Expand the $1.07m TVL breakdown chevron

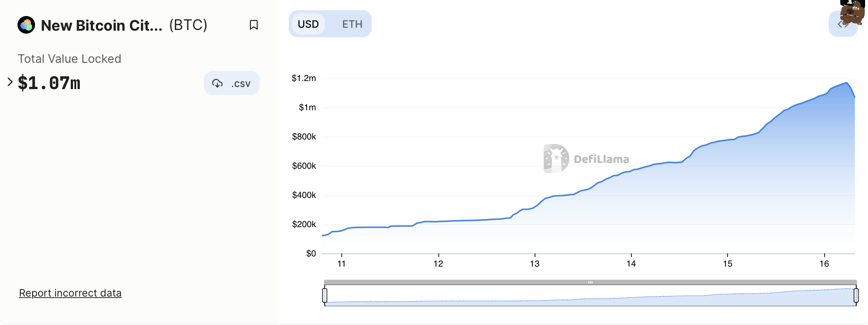tap(10, 82)
